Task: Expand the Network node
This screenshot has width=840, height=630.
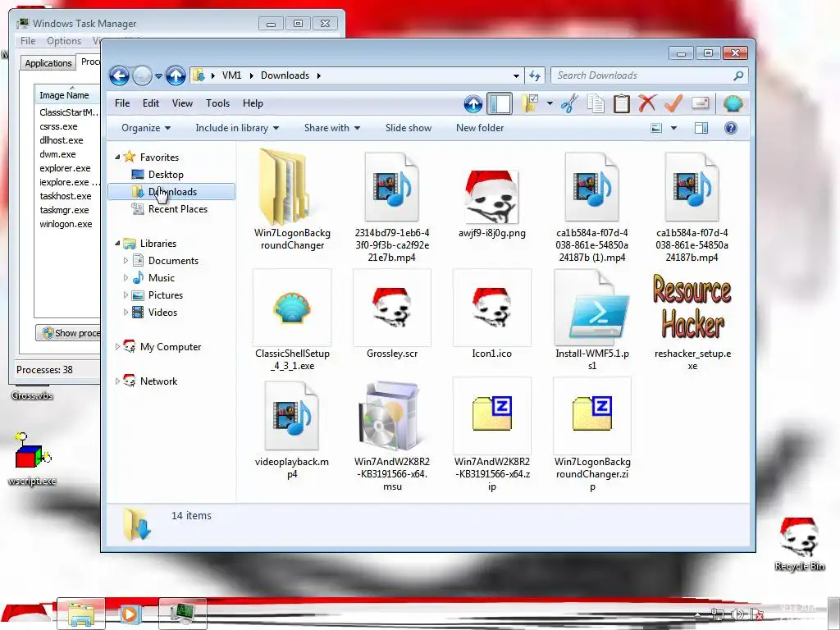Action: pyautogui.click(x=117, y=381)
